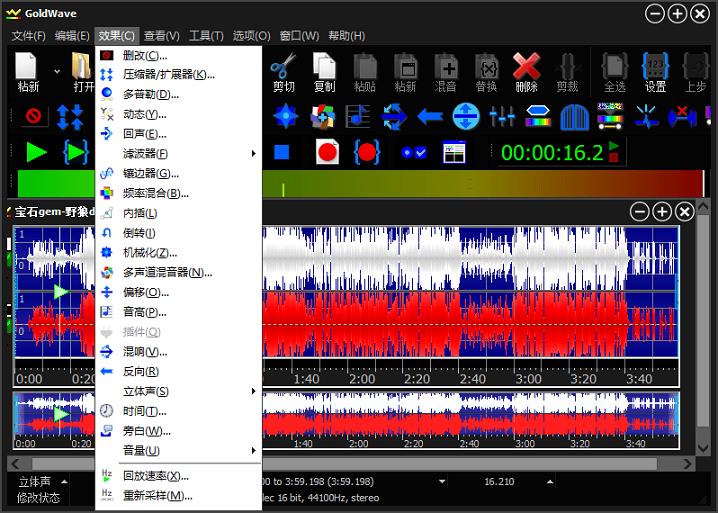Choose Resample (重新采样) menu entry

[157, 496]
